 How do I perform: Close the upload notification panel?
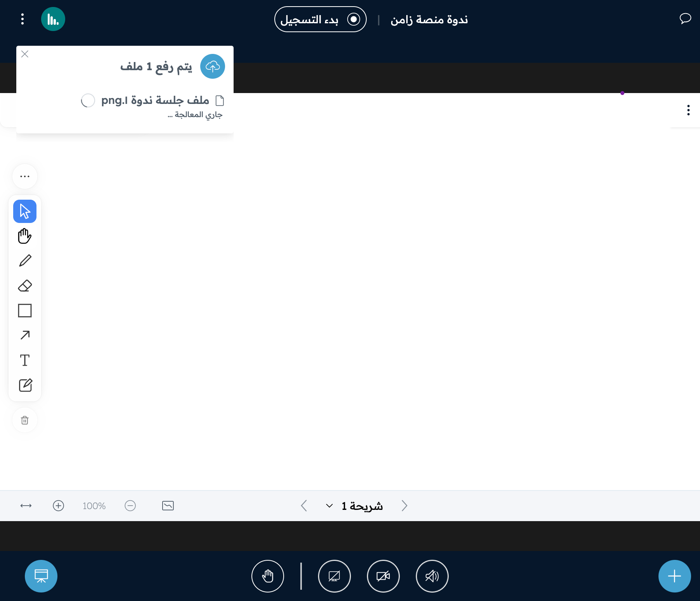(25, 54)
